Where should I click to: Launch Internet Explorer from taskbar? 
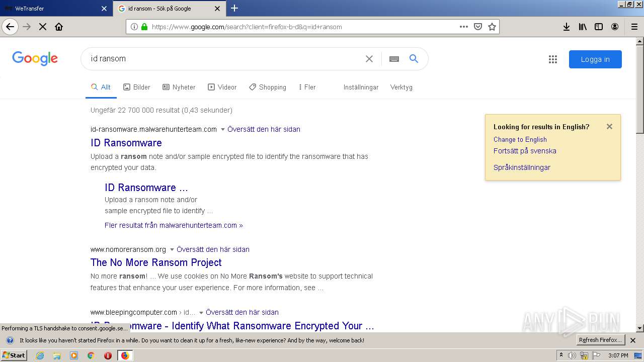point(40,355)
